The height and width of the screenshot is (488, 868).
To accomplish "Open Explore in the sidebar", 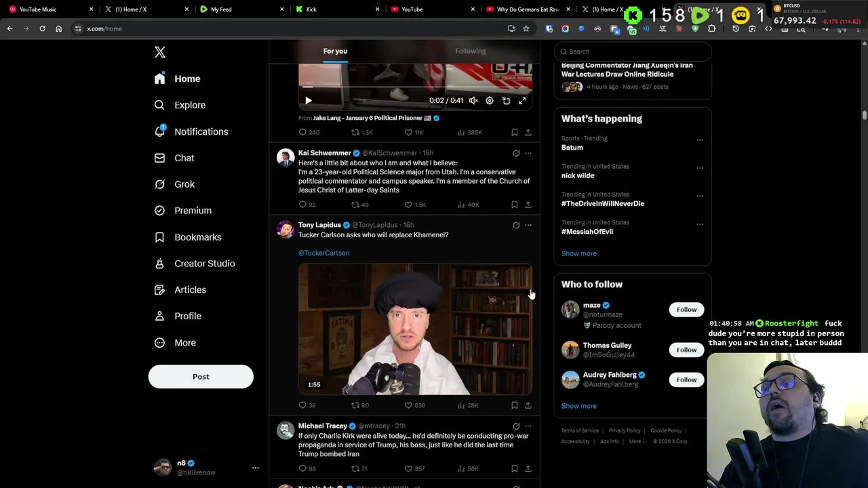I will pos(180,105).
